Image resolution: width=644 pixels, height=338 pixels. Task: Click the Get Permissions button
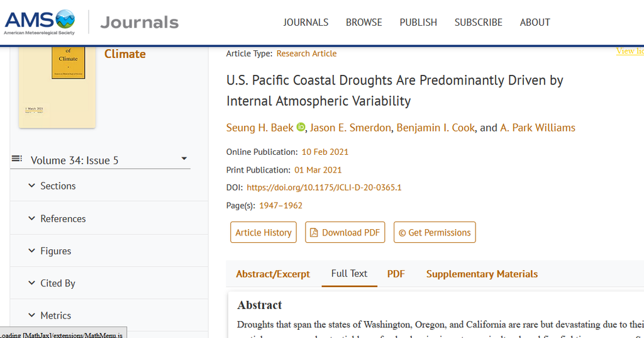434,232
